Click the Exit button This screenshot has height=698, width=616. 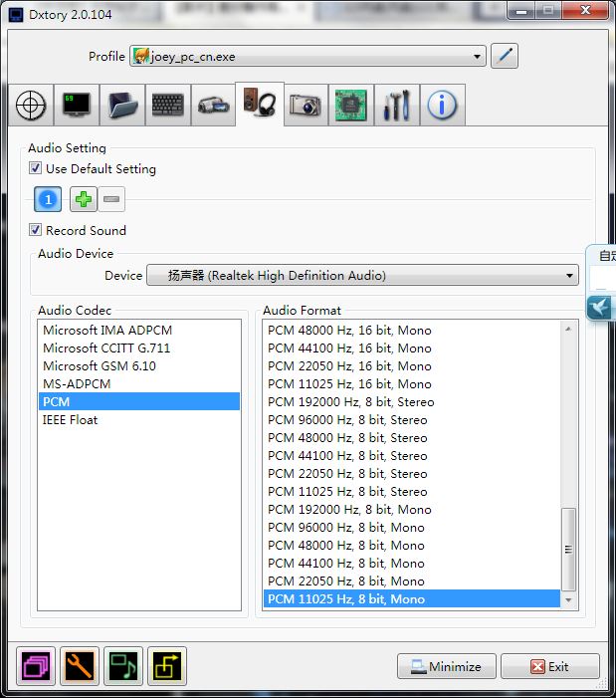pos(549,667)
